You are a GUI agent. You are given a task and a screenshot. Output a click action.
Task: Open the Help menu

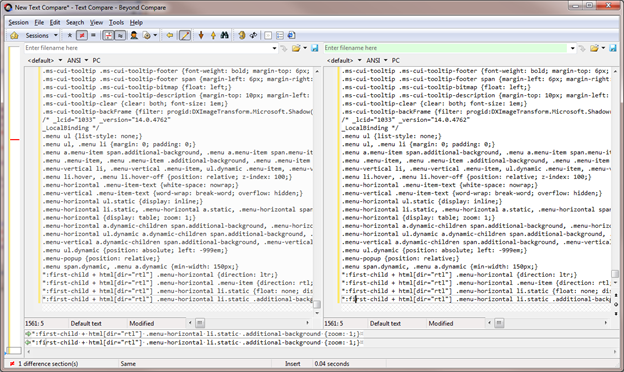(x=136, y=22)
